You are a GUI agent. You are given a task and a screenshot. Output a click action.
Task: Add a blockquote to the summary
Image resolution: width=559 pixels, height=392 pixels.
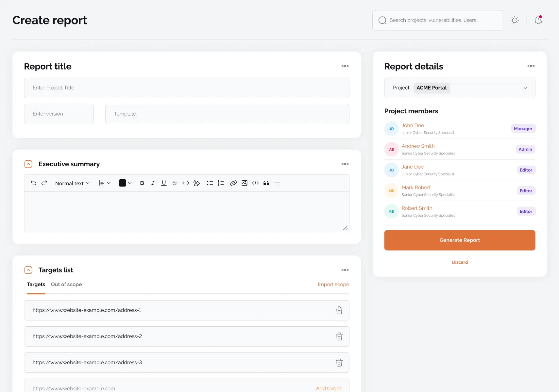point(266,183)
